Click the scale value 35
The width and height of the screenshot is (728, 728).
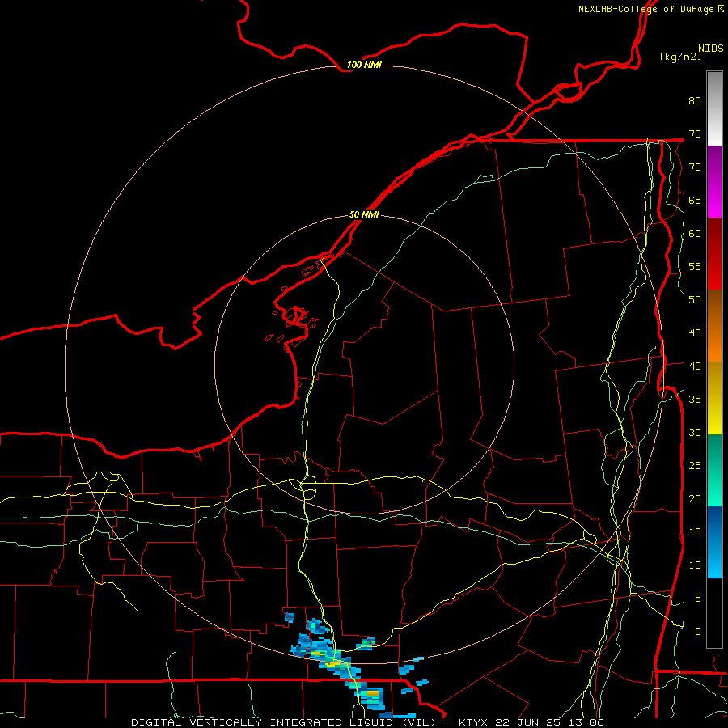coord(695,400)
